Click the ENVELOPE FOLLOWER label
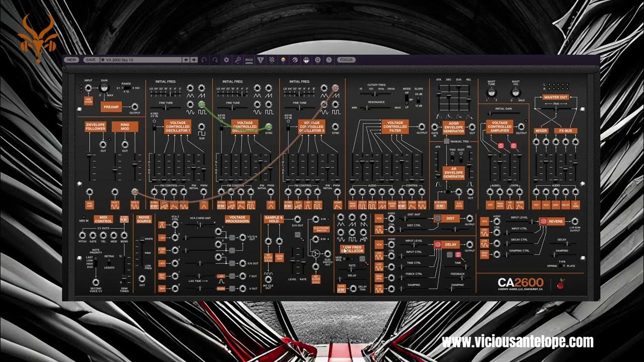 coord(95,127)
